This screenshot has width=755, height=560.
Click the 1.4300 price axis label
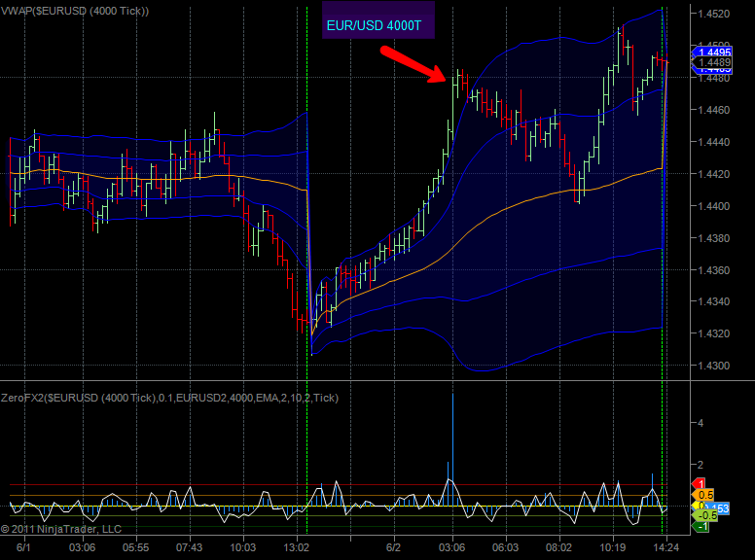(x=715, y=366)
